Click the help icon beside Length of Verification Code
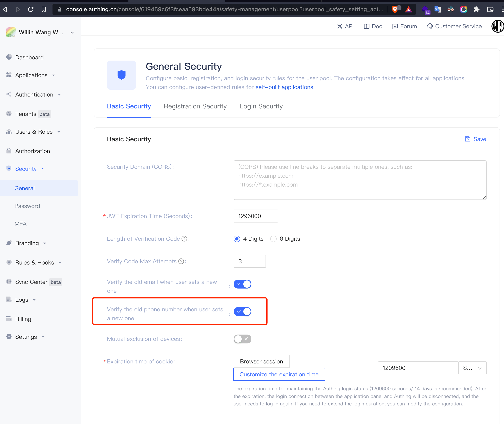504x424 pixels. (184, 239)
